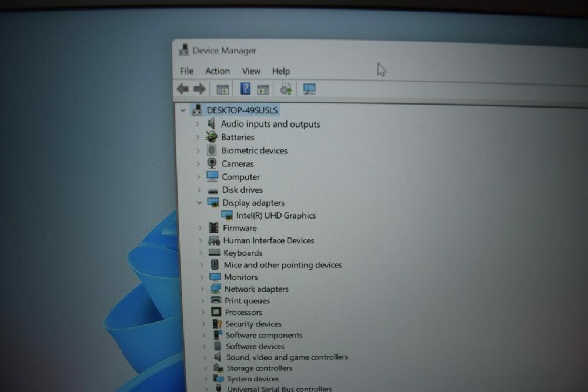
Task: Click the Audio inputs and outputs speaker icon
Action: coord(212,123)
